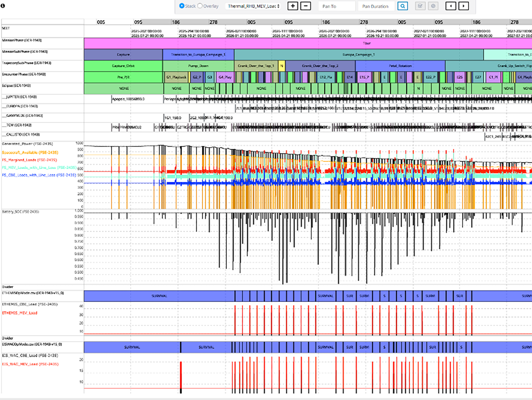Select the Tour mission phase bar
The width and height of the screenshot is (532, 400).
pyautogui.click(x=308, y=43)
